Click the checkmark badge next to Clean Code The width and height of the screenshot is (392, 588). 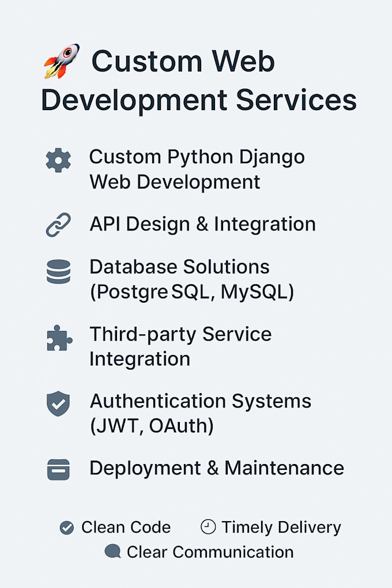click(x=67, y=527)
